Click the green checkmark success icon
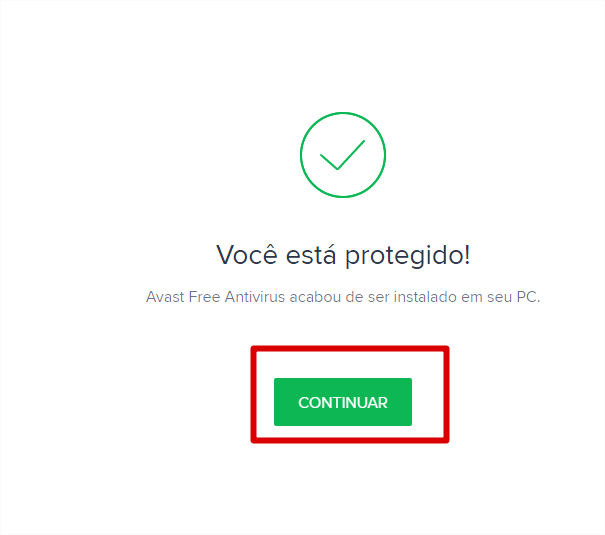This screenshot has width=605, height=535. [343, 155]
